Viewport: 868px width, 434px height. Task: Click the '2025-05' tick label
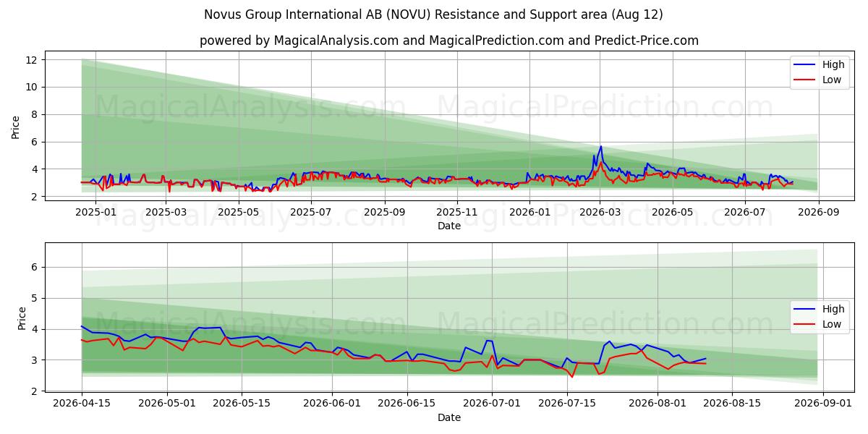click(239, 212)
